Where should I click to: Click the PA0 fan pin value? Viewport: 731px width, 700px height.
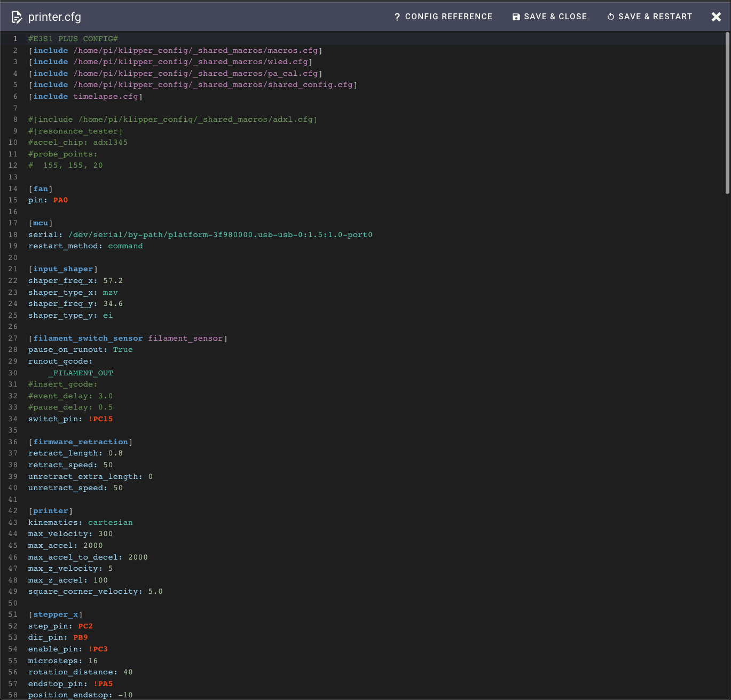click(60, 200)
